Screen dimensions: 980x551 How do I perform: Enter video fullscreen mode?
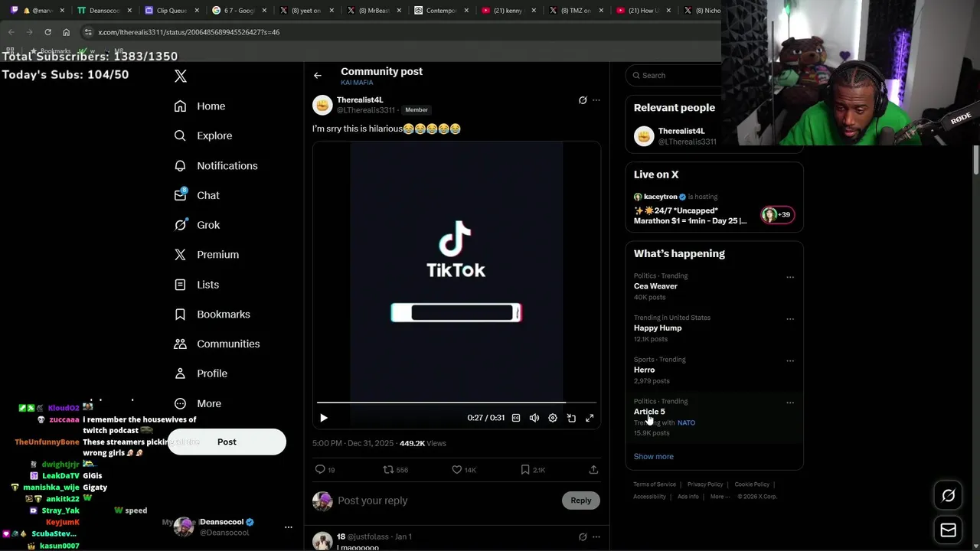(x=590, y=418)
